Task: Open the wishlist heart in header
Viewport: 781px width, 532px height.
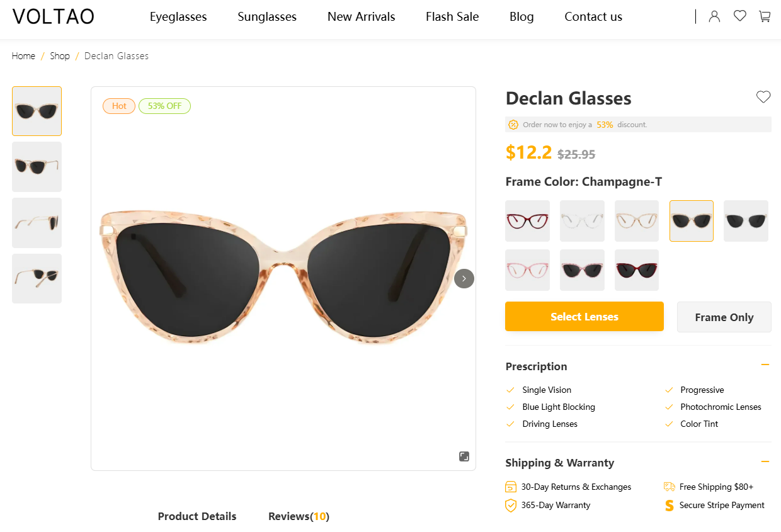Action: pyautogui.click(x=740, y=16)
